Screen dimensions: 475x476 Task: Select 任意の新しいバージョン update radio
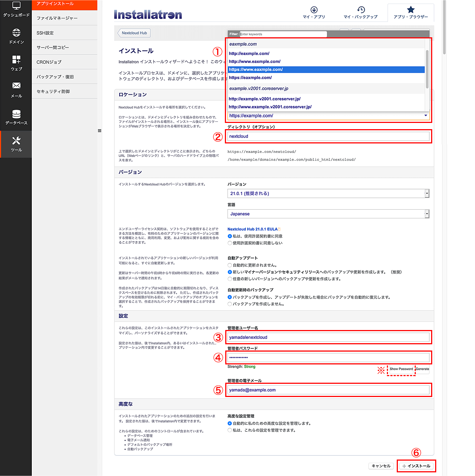point(230,279)
